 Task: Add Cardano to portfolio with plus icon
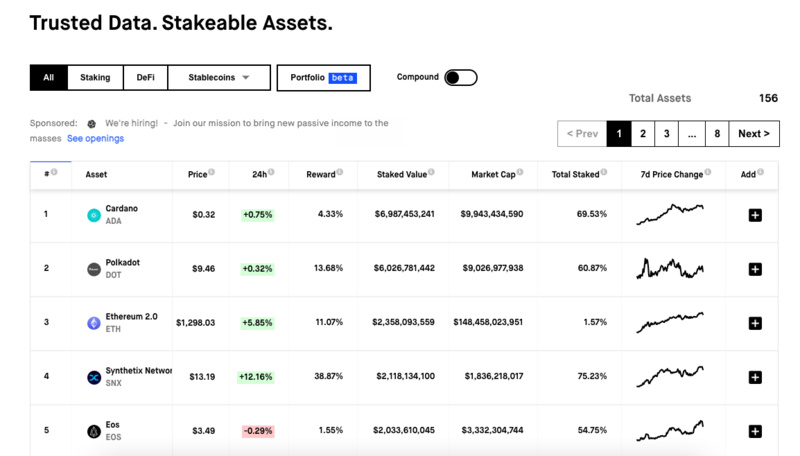coord(755,215)
